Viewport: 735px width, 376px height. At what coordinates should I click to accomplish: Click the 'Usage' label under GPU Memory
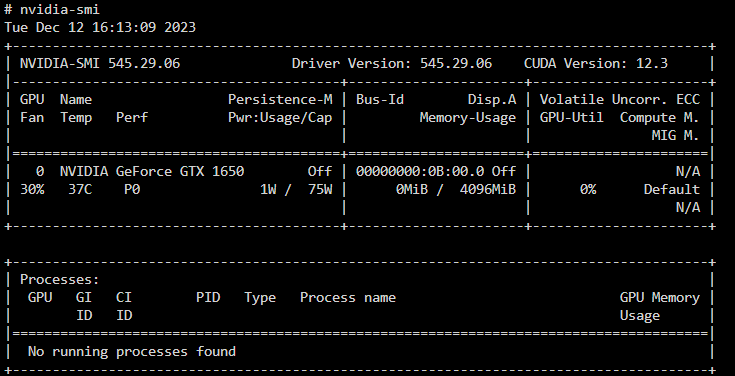point(640,316)
